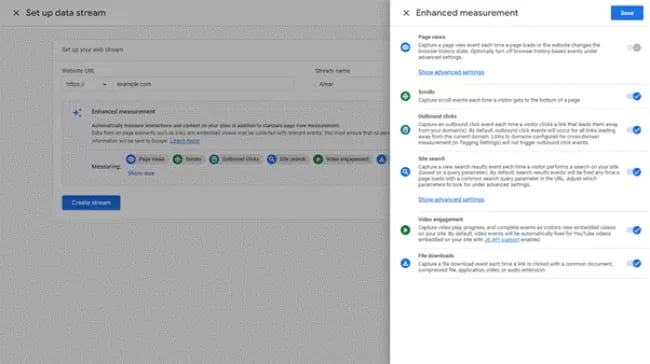Click the File downloads heading text

pos(436,256)
